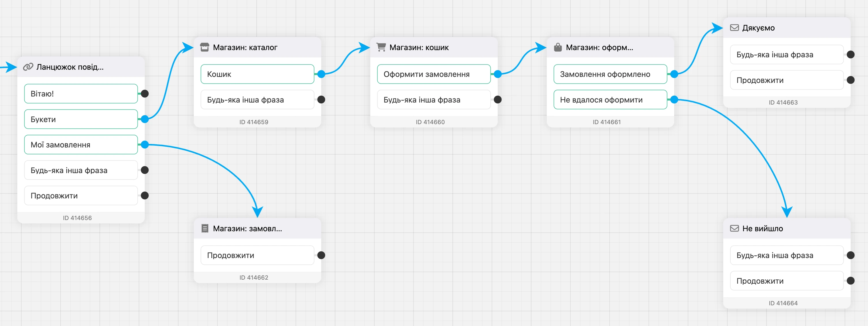Click the ID 414659 label
The height and width of the screenshot is (326, 868).
pos(254,122)
